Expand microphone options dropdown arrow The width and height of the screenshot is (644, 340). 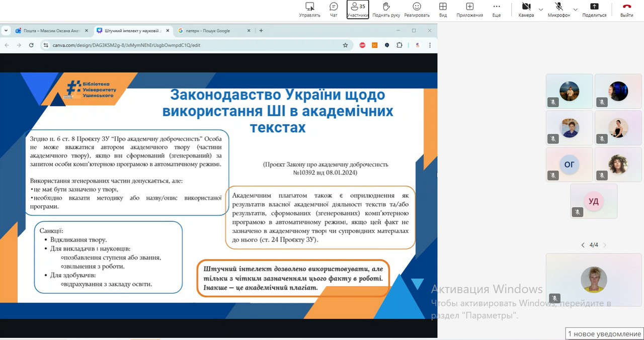(575, 10)
